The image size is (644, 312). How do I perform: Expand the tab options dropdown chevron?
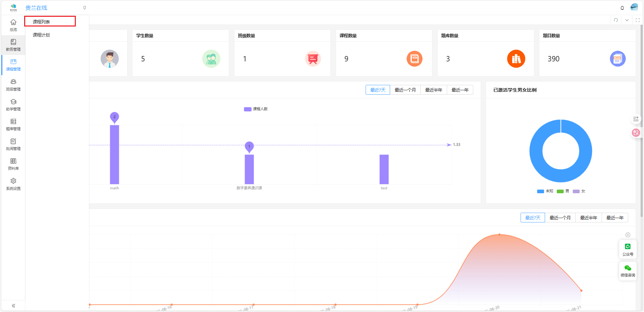(627, 20)
